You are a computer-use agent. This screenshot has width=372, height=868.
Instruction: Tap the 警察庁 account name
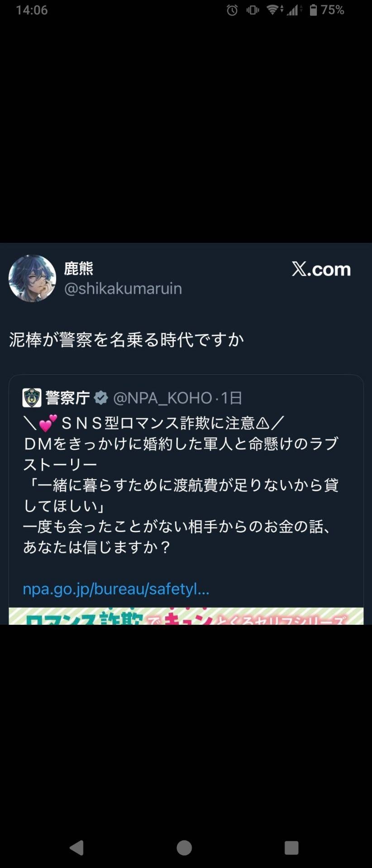point(67,398)
